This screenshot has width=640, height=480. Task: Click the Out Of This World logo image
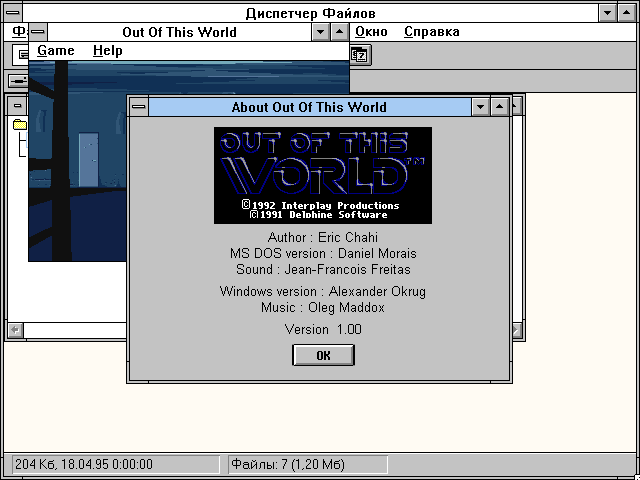(323, 175)
